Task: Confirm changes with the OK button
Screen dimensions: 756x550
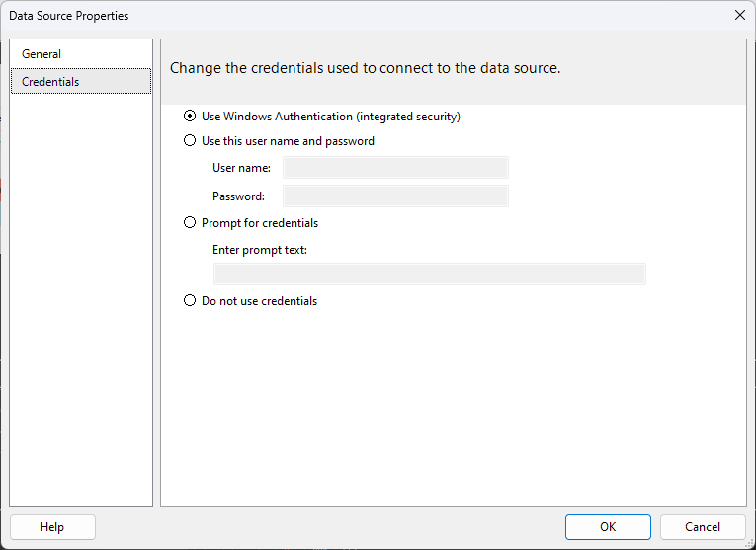Action: [x=608, y=527]
